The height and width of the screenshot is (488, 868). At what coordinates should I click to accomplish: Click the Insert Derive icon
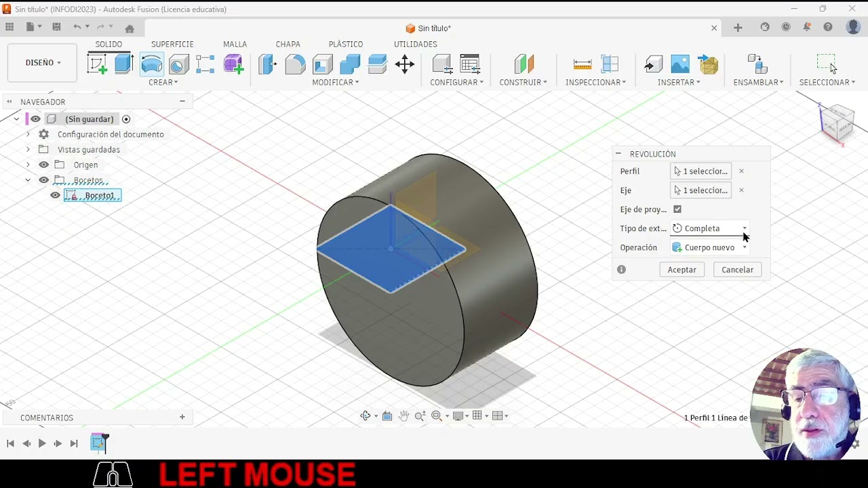pos(653,64)
